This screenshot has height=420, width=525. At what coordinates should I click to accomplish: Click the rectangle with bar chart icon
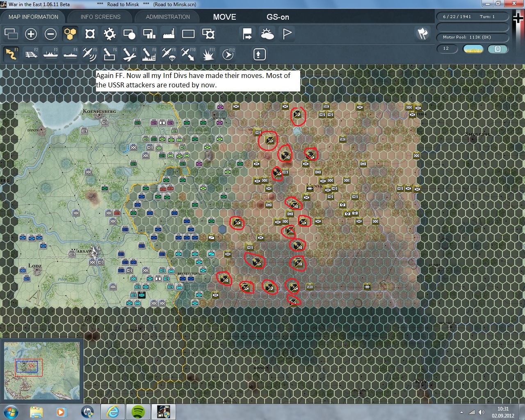click(x=149, y=34)
